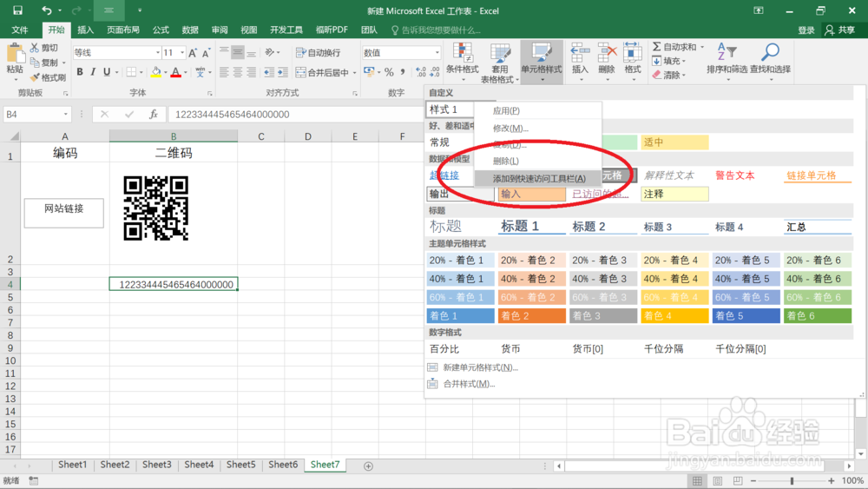Click the Paste clipboard icon
Screen dimensions: 868x489
click(x=15, y=54)
